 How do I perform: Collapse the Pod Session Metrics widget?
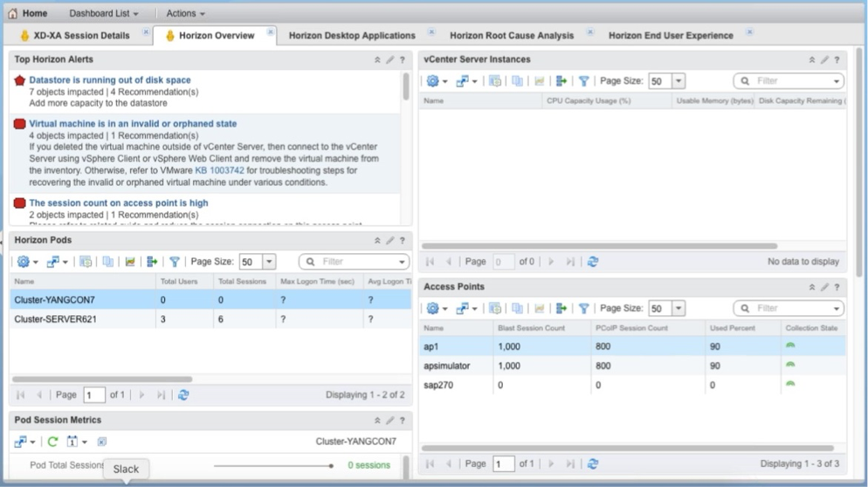pyautogui.click(x=377, y=421)
